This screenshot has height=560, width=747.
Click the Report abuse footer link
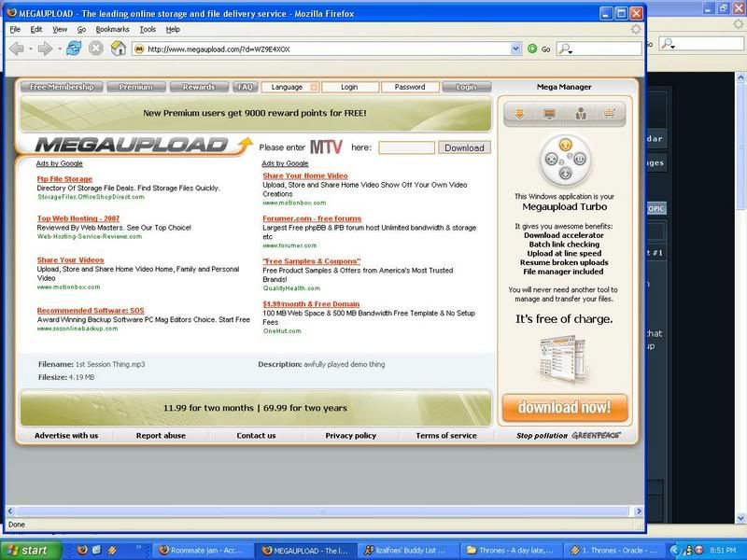coord(161,435)
